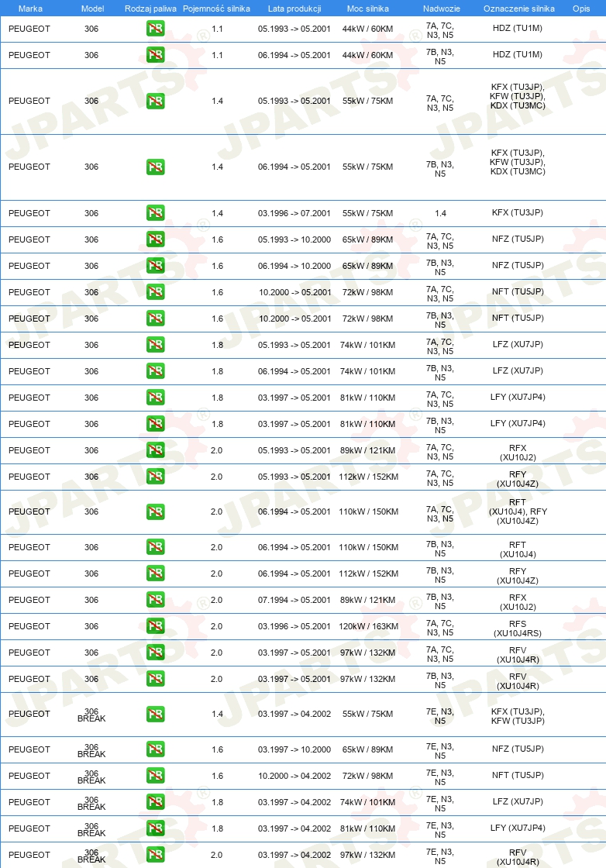Click fuel icon in 1.4 row dated 05.1993
The width and height of the screenshot is (606, 868).
pos(156,101)
